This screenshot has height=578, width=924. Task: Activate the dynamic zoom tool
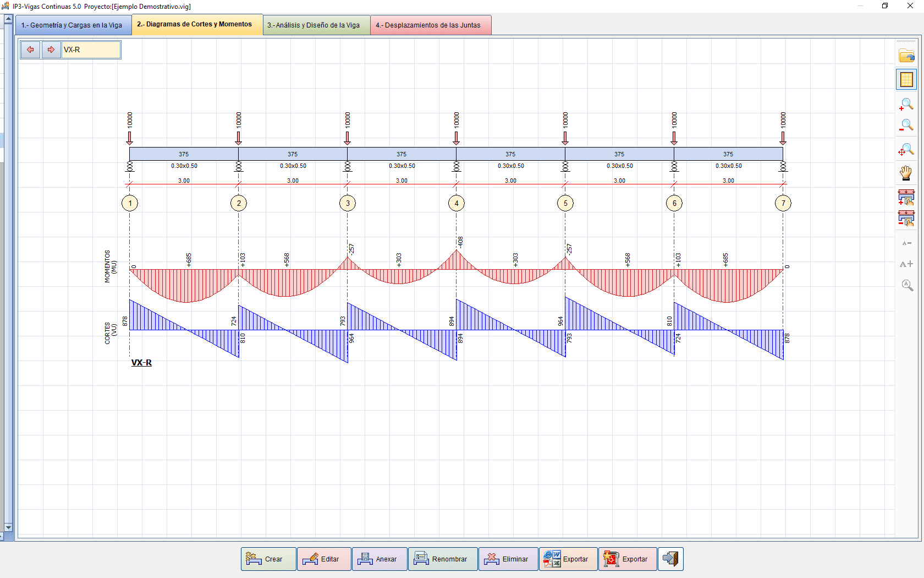pyautogui.click(x=906, y=150)
